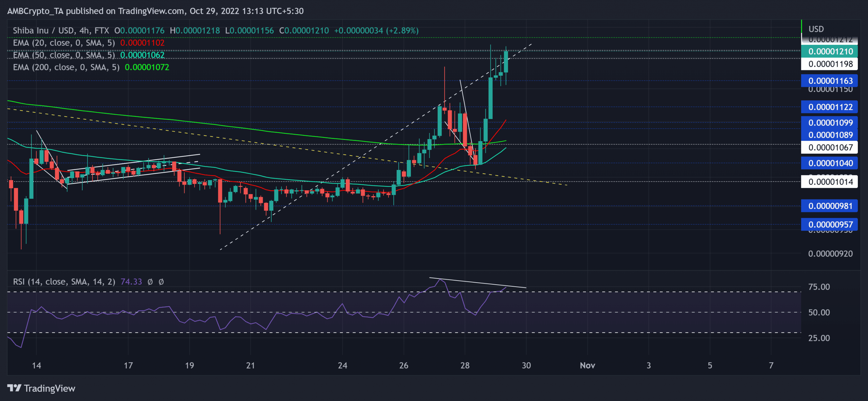Click the change value +0.00000034 (+2.89%)
868x401 pixels.
click(x=376, y=31)
